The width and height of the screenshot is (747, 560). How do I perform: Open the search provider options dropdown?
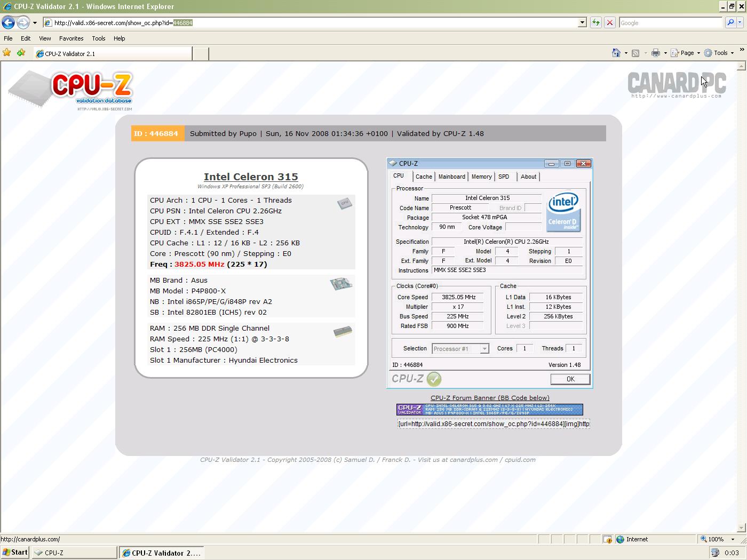click(740, 23)
